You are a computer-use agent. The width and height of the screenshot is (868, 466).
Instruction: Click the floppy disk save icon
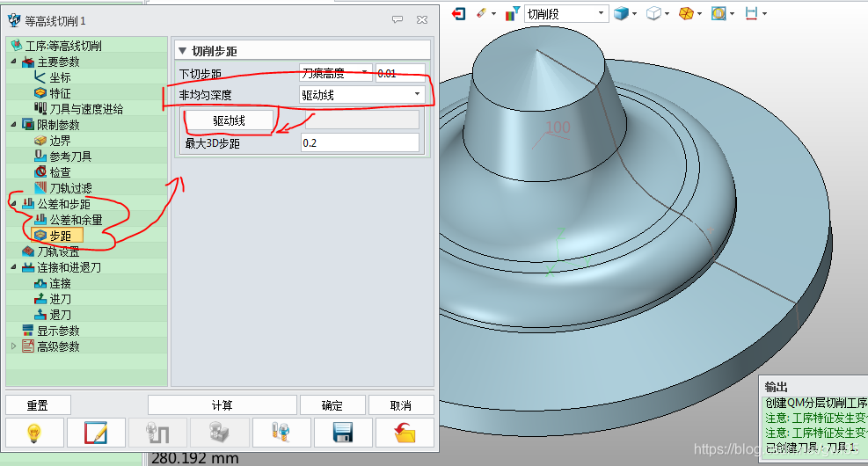(342, 433)
